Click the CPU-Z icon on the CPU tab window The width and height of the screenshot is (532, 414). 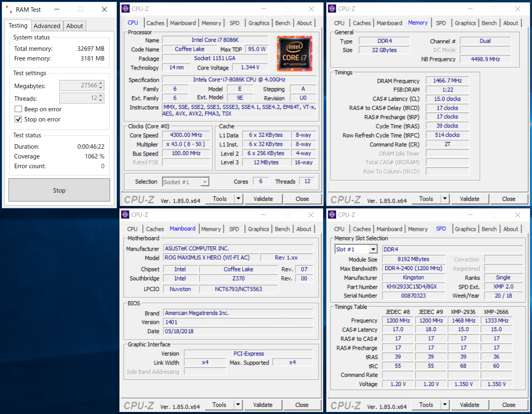pyautogui.click(x=126, y=9)
